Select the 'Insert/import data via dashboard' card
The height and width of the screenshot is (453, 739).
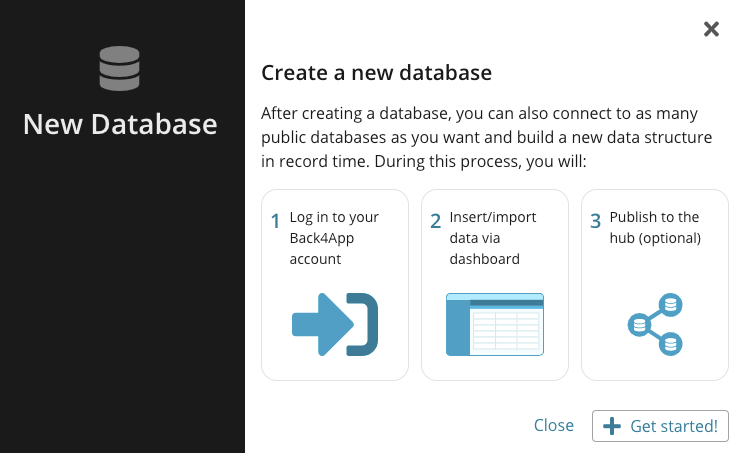tap(495, 285)
